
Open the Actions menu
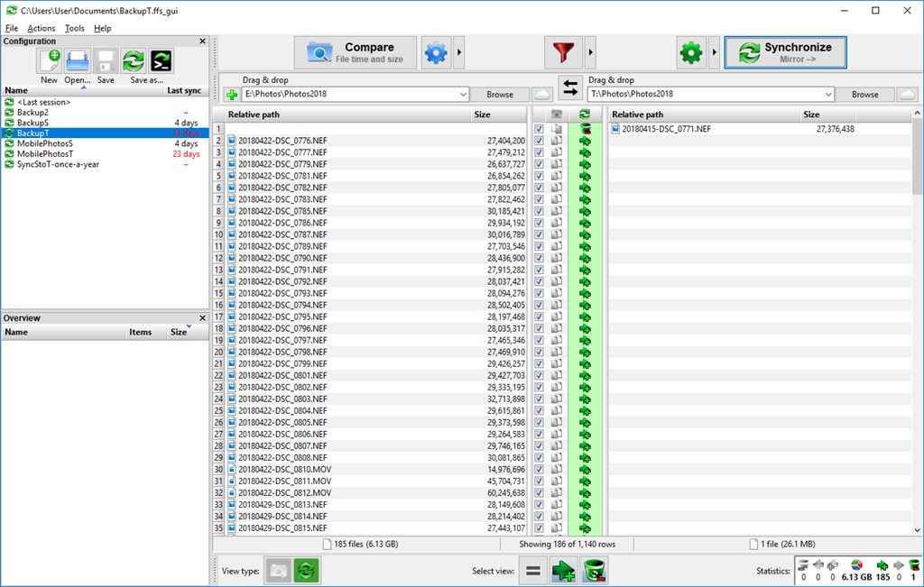click(42, 28)
